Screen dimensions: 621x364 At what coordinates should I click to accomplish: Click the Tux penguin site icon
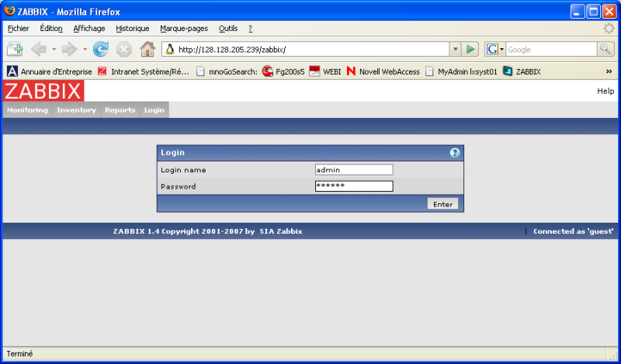[x=170, y=49]
